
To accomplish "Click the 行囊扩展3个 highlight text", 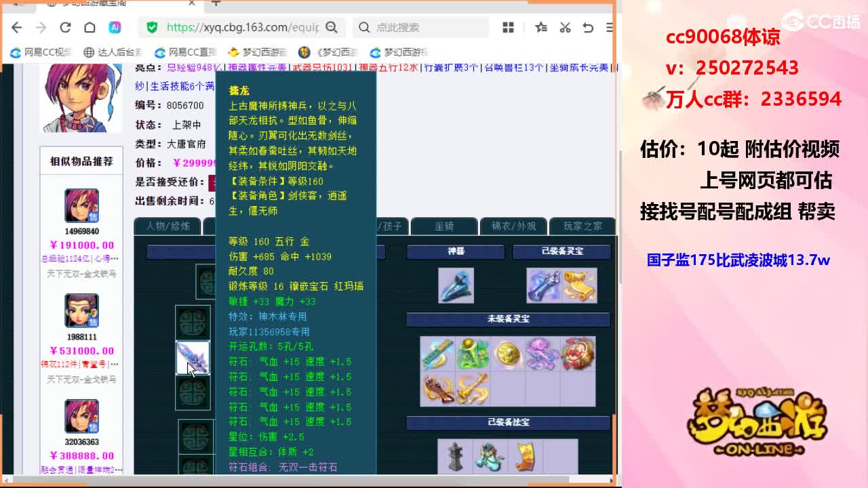I will 451,68.
